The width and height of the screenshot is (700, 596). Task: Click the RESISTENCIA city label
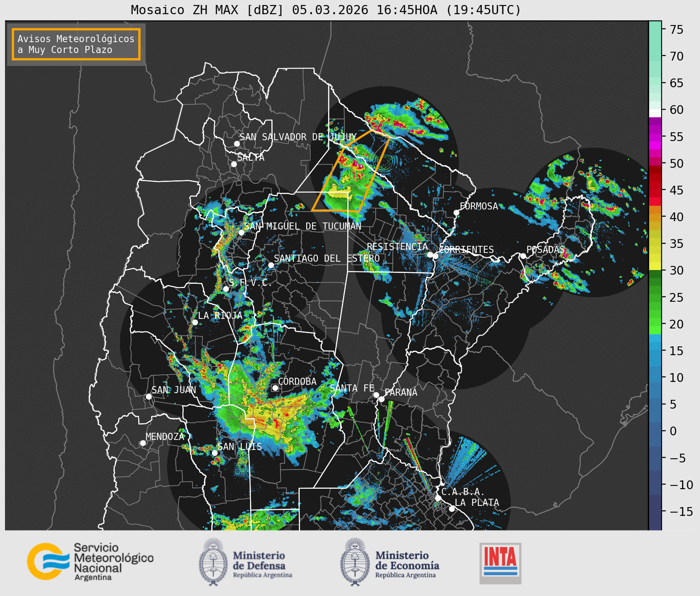[x=397, y=247]
